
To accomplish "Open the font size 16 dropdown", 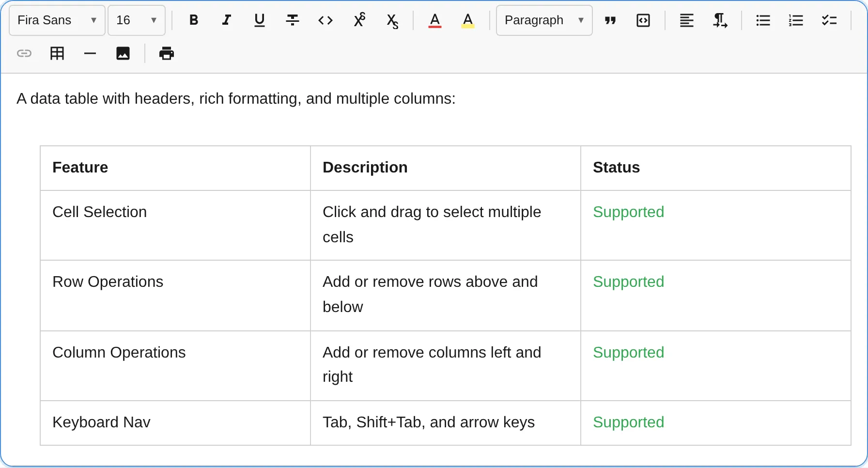I will (x=136, y=20).
